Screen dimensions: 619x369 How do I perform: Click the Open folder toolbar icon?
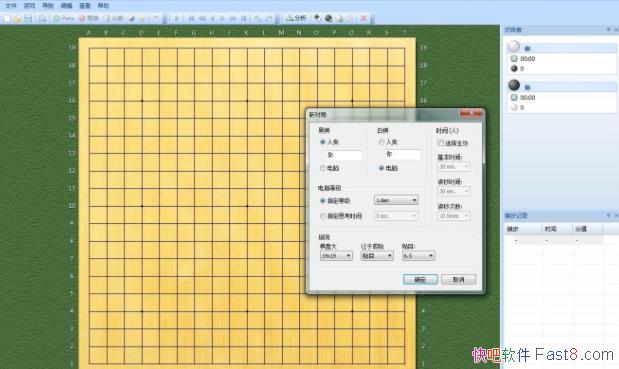coord(17,19)
